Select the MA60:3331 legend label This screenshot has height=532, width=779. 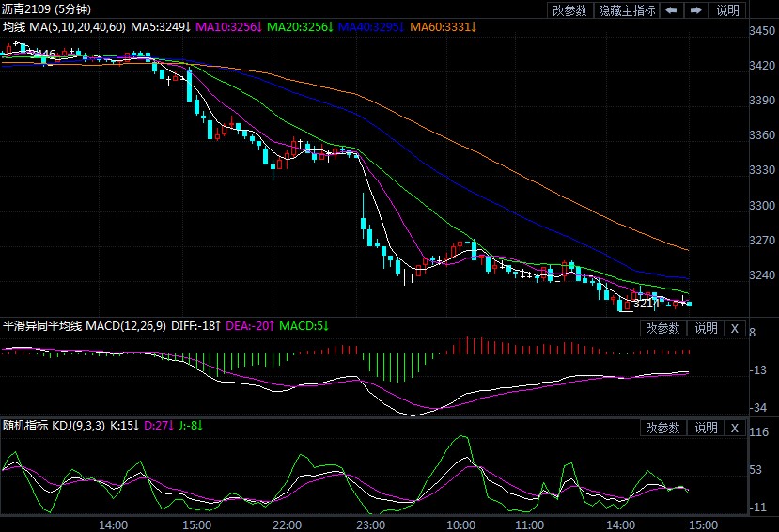point(444,27)
